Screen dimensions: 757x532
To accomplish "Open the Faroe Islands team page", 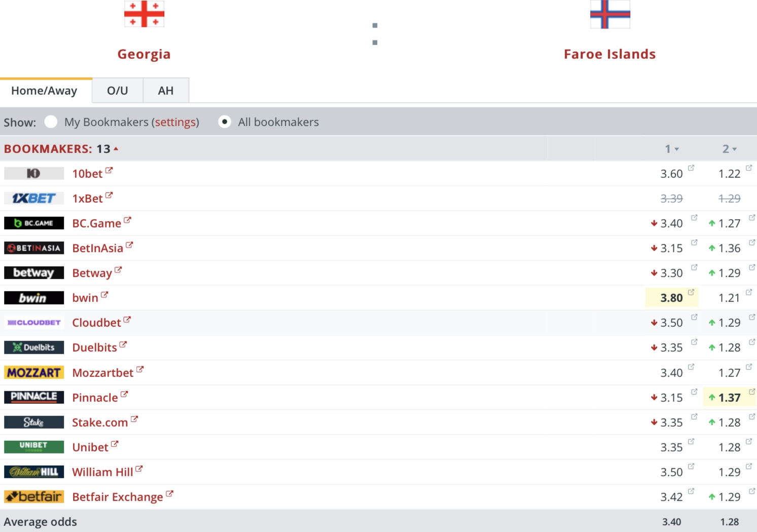I will 610,54.
